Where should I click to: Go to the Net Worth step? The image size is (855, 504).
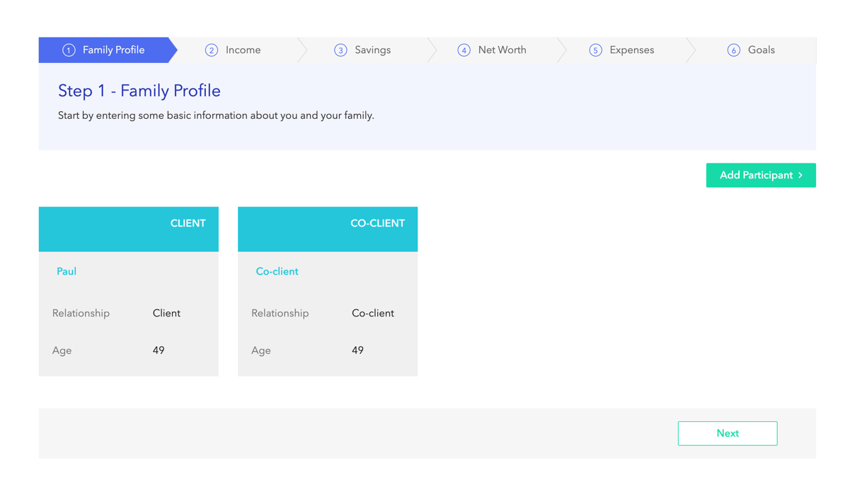(x=502, y=50)
